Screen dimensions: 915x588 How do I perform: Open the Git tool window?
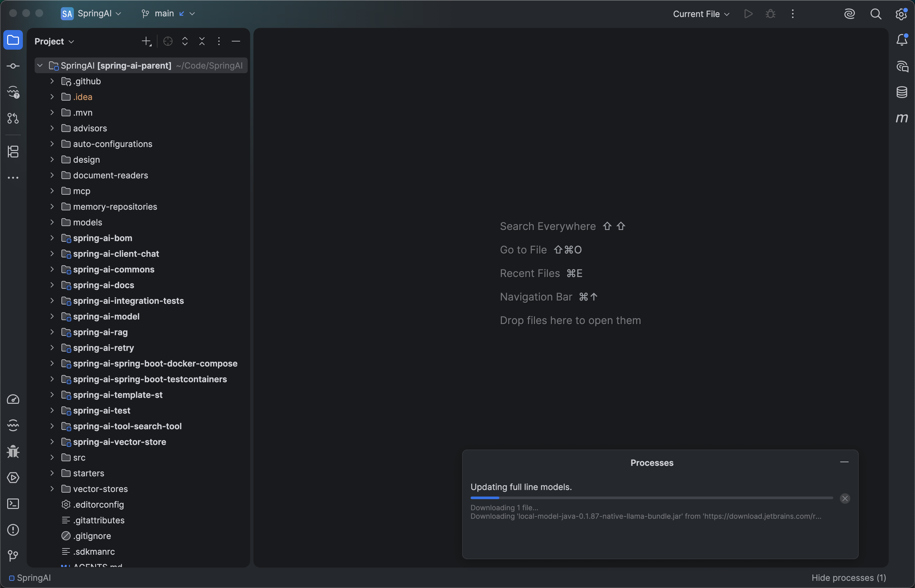coord(13,556)
